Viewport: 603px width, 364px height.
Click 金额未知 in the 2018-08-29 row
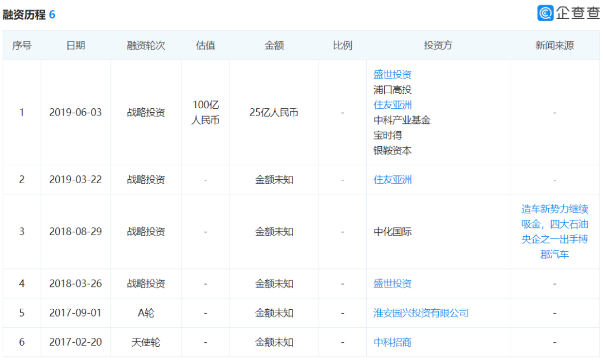pos(274,231)
